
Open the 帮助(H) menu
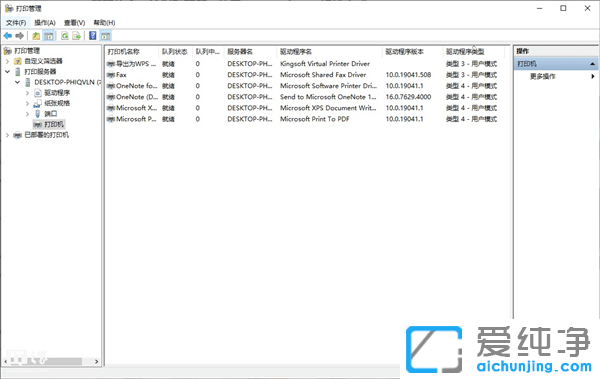104,23
